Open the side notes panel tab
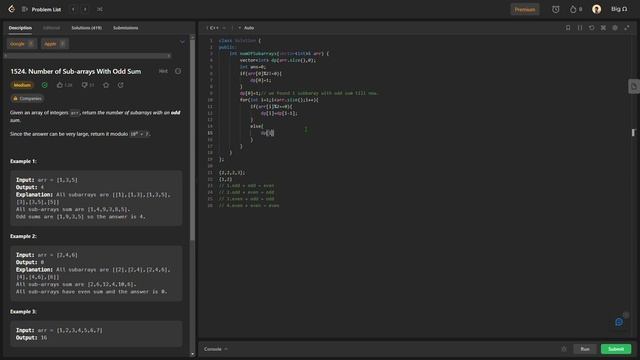 [x=634, y=86]
